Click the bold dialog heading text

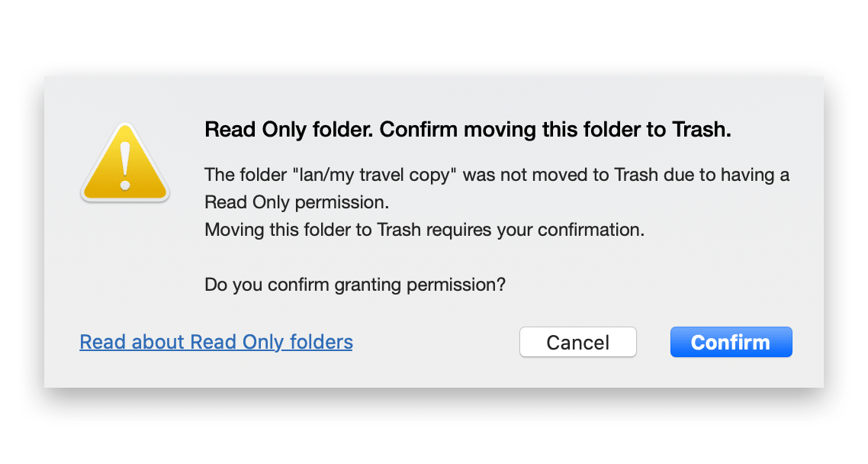click(468, 130)
